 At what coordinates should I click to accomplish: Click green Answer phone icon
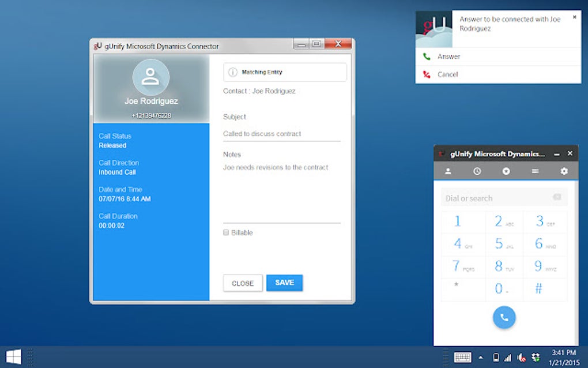coord(427,57)
